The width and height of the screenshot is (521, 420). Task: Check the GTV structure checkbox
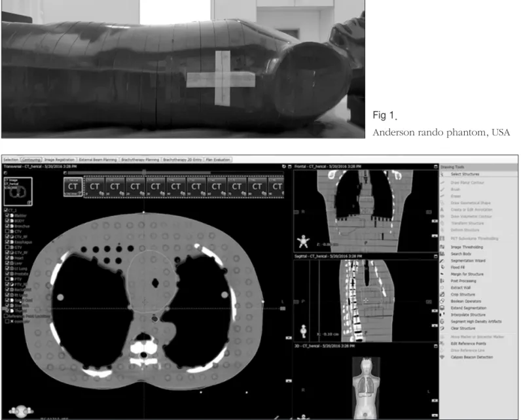click(x=7, y=247)
